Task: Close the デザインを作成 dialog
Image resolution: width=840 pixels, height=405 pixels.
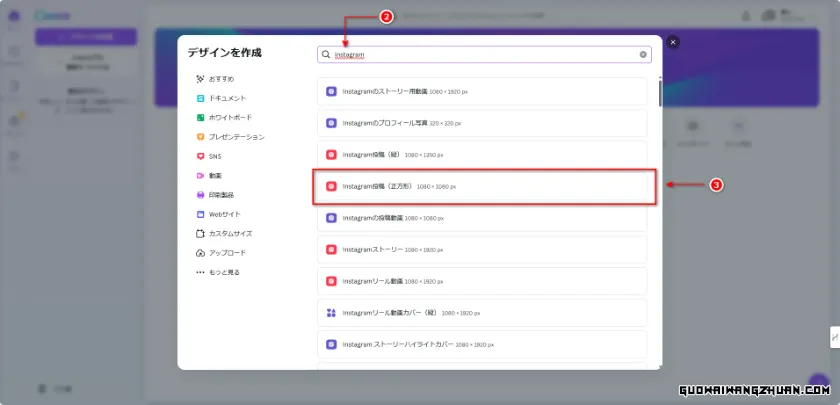Action: [x=673, y=42]
